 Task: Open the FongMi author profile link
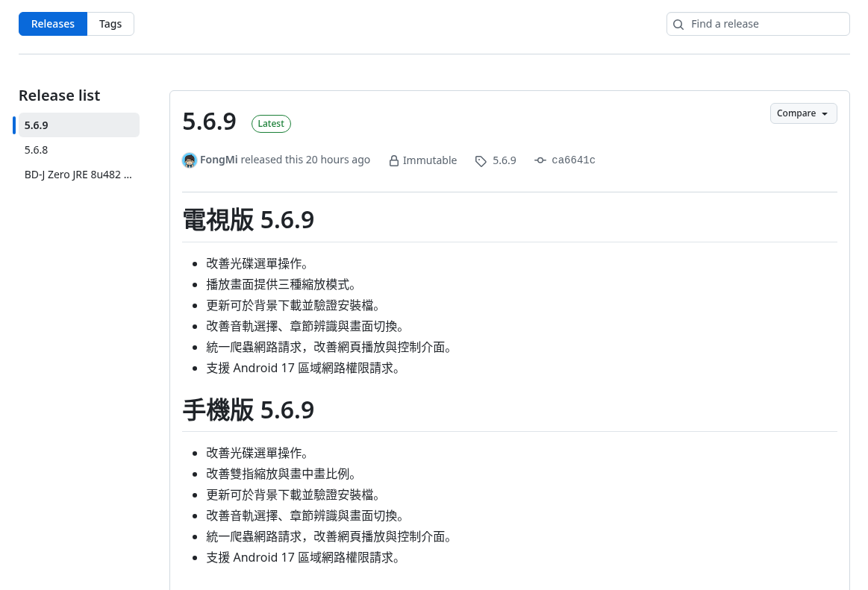[219, 160]
